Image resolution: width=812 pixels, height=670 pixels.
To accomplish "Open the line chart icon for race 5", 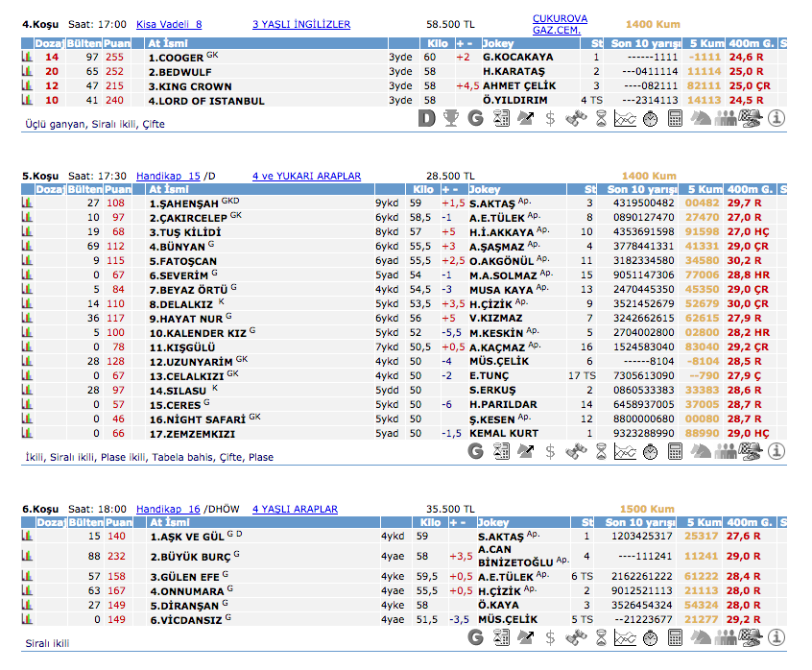I will click(x=625, y=452).
